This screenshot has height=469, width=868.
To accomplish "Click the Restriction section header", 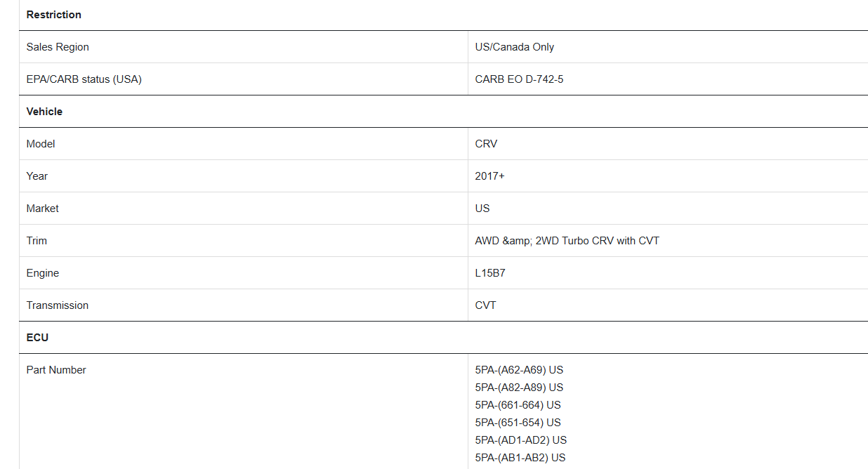I will pos(54,15).
